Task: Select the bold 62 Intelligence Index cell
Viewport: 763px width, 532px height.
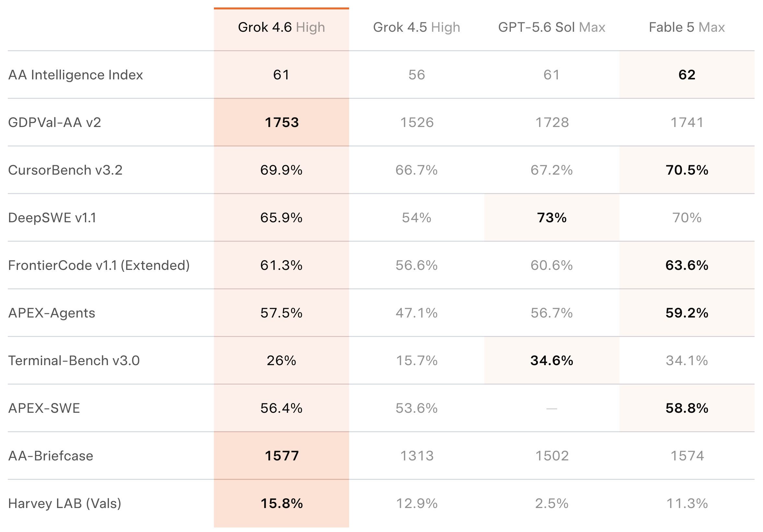Action: click(687, 75)
